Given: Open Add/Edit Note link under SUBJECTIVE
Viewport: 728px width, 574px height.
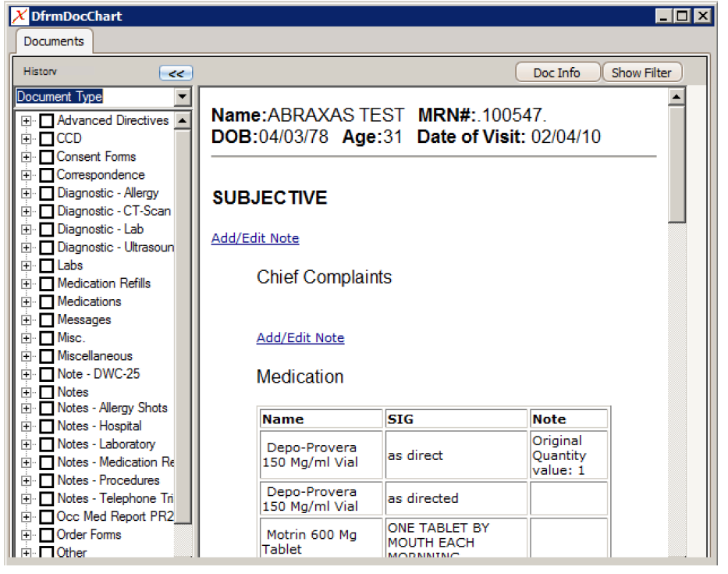Looking at the screenshot, I should tap(255, 238).
